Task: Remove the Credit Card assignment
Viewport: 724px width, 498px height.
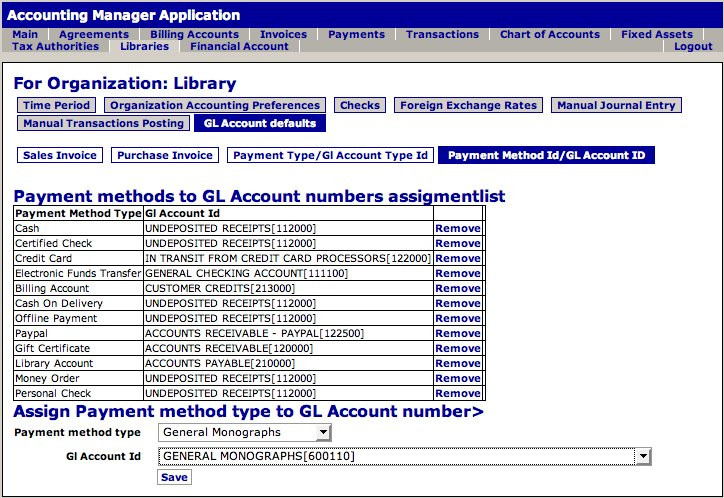Action: click(x=457, y=258)
